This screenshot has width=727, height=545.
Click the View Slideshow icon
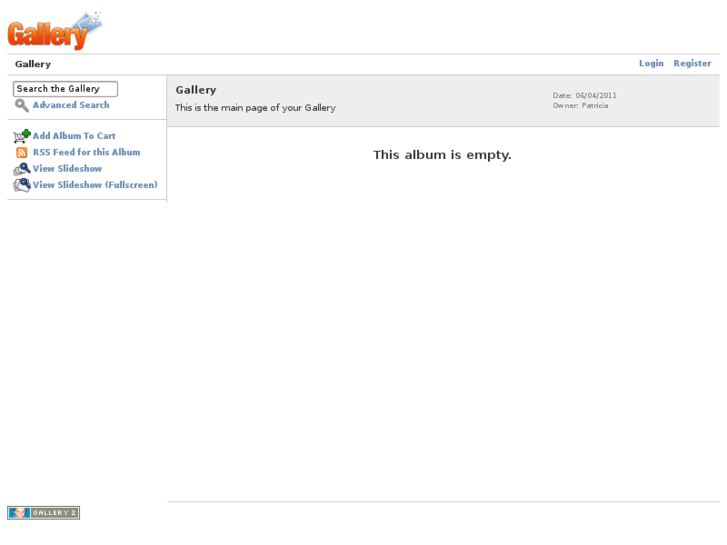click(x=22, y=169)
